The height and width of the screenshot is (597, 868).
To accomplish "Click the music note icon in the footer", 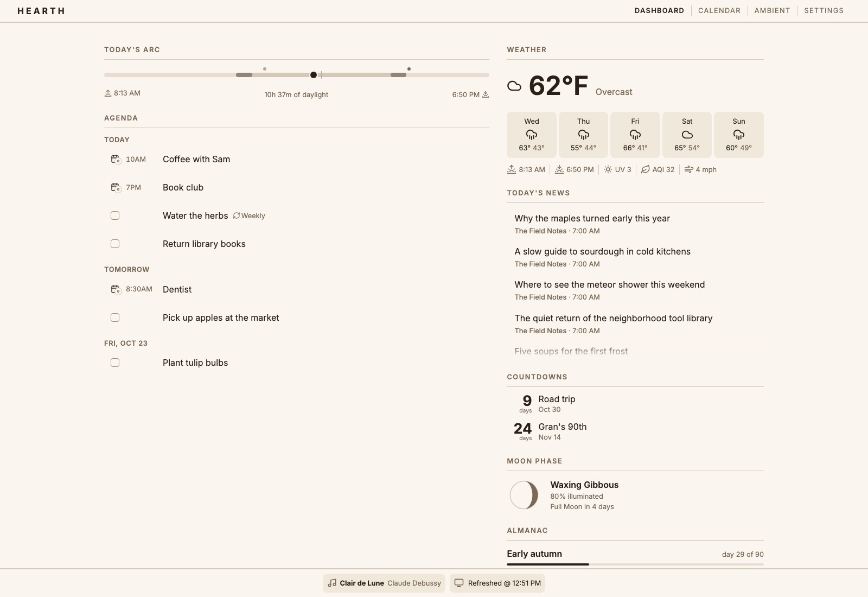I will pos(332,583).
